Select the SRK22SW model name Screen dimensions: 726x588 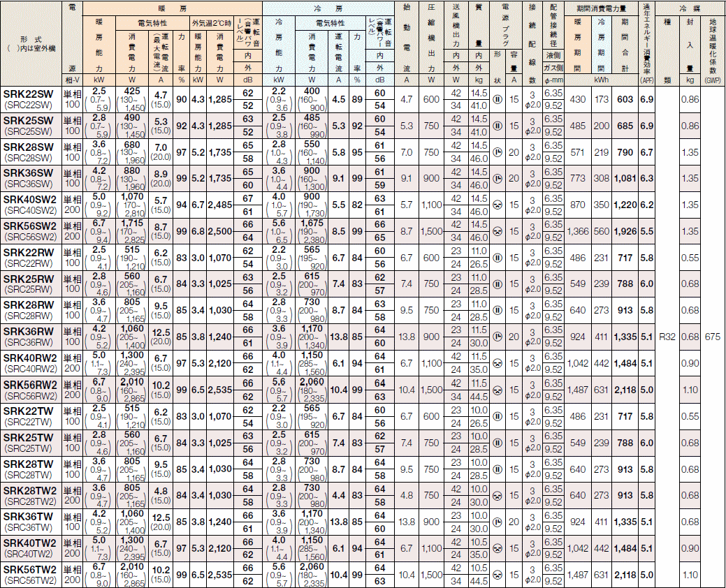[x=28, y=94]
